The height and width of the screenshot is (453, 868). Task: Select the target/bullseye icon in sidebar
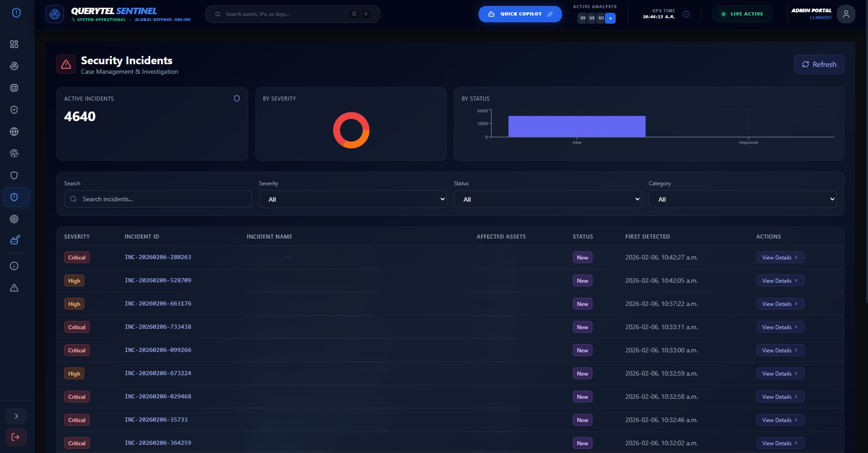click(x=15, y=219)
